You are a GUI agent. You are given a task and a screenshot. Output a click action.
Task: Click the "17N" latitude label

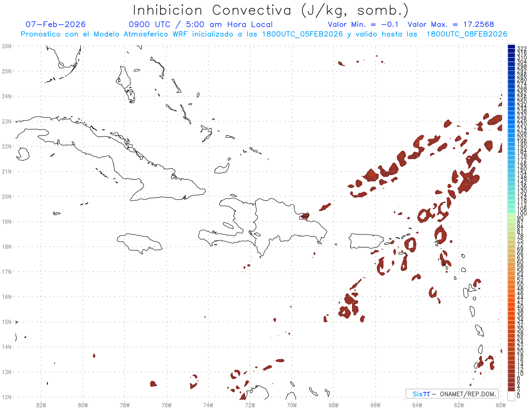(7, 271)
